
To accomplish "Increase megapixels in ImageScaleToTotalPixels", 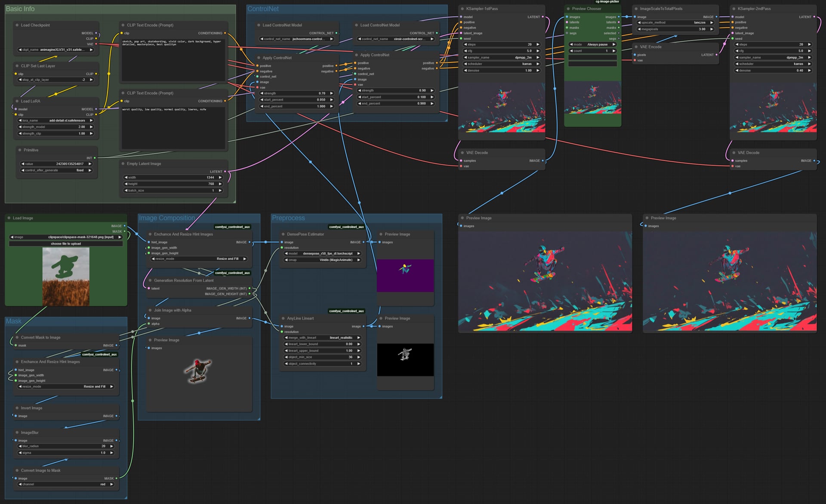I will click(x=711, y=29).
